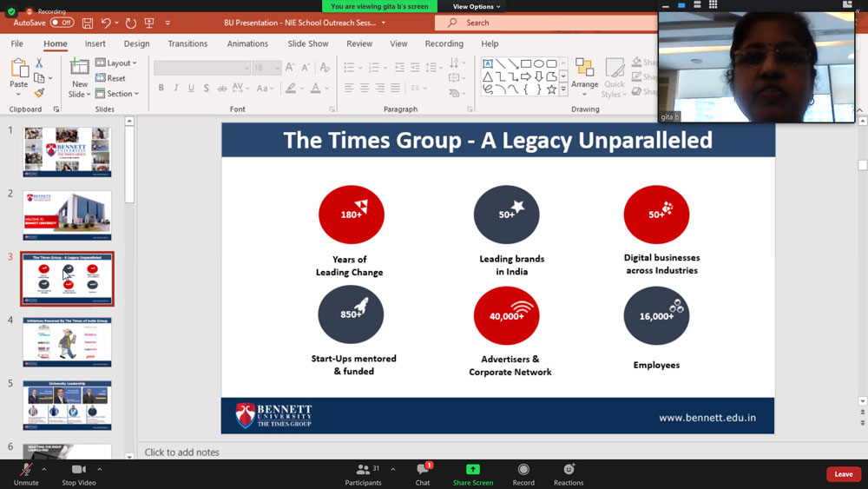Open Quick Styles gallery
868x489 pixels.
[615, 77]
